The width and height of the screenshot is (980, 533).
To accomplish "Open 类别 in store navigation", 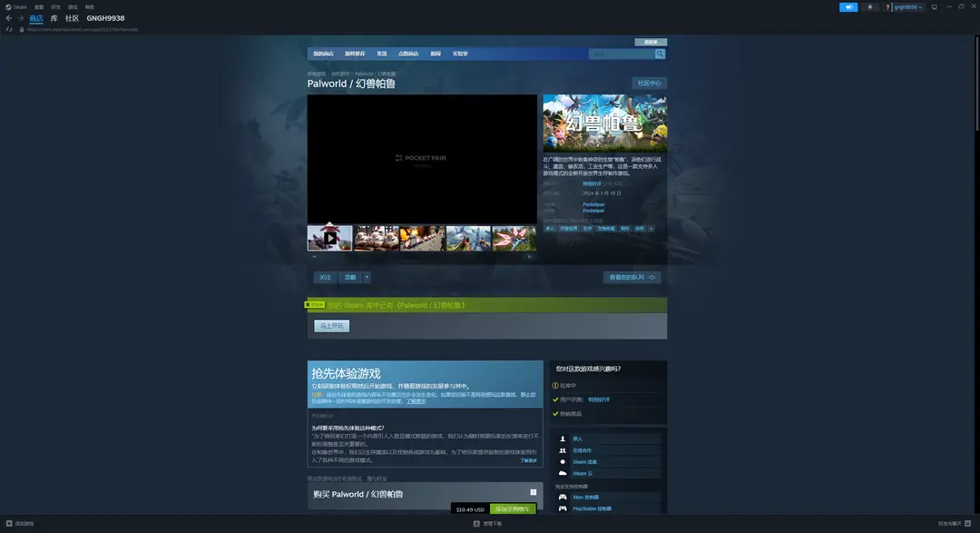I will (382, 54).
